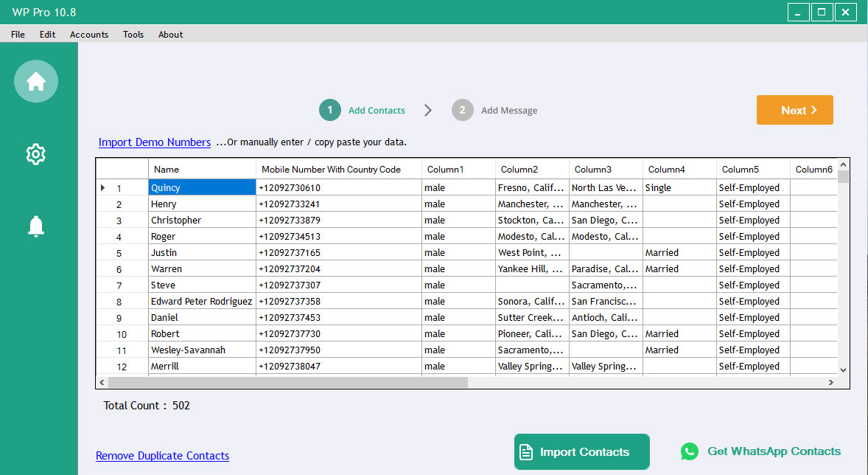Viewport: 868px width, 475px height.
Task: Click the document icon on Import Contacts
Action: click(526, 452)
